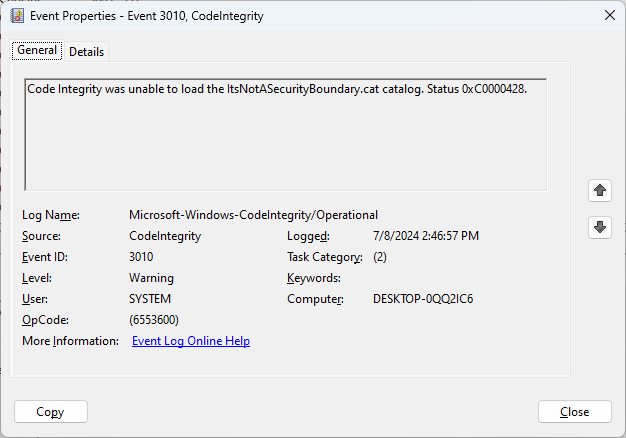Click the Level value Warning
Image resolution: width=626 pixels, height=438 pixels.
151,278
